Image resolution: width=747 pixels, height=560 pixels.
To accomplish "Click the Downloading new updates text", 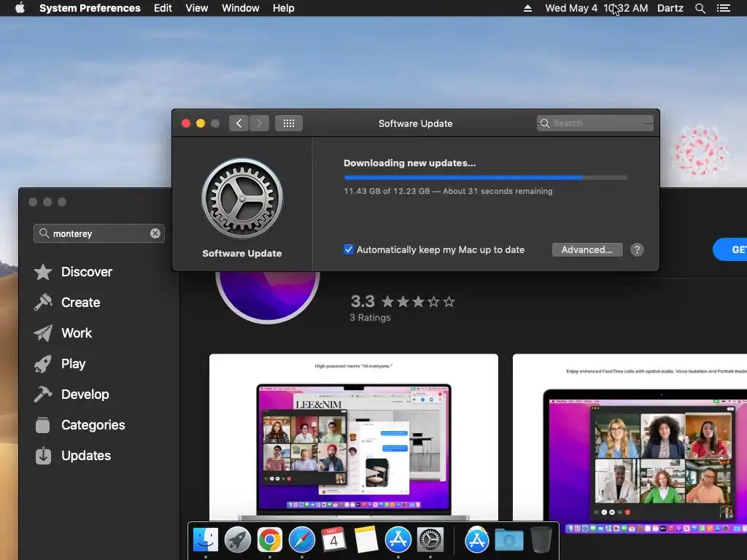I will (410, 163).
